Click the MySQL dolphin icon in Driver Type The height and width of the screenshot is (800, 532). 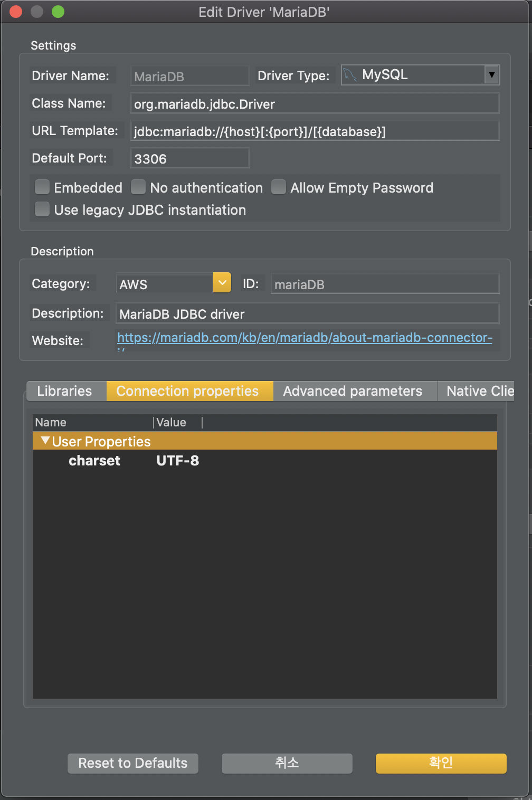coord(350,75)
